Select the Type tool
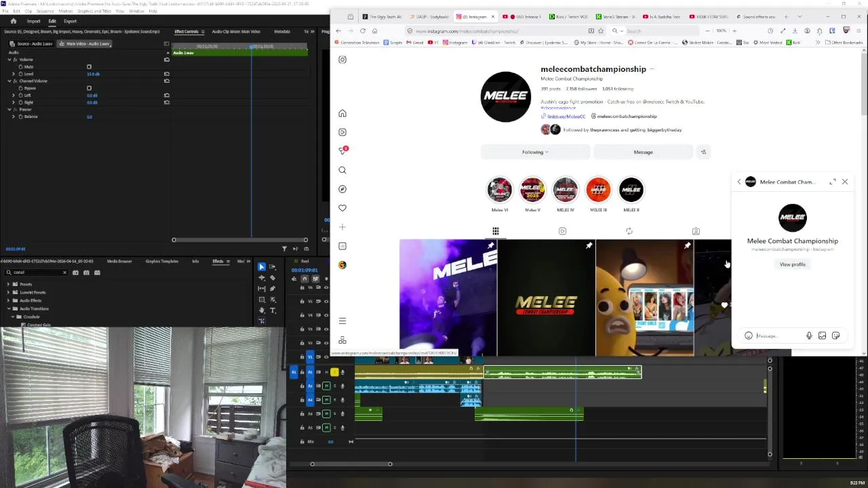 click(x=273, y=310)
